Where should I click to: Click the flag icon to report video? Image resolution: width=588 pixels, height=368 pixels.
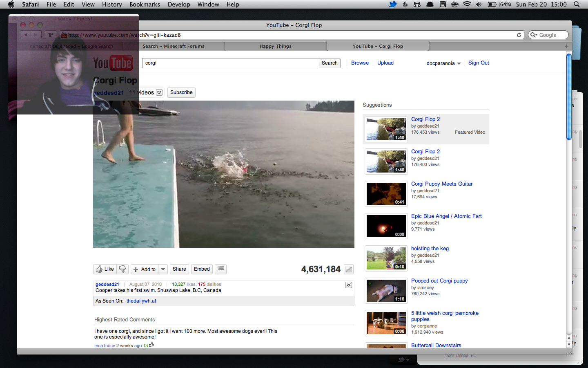(x=220, y=269)
